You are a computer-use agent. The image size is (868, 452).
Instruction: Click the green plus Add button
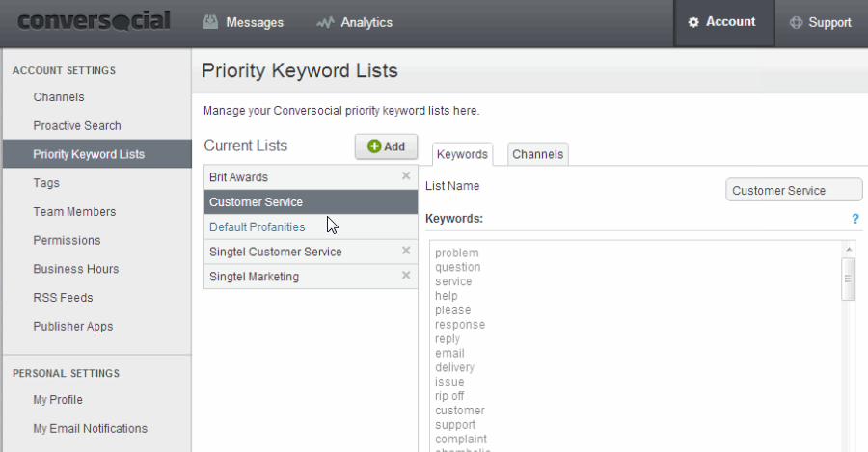(387, 146)
